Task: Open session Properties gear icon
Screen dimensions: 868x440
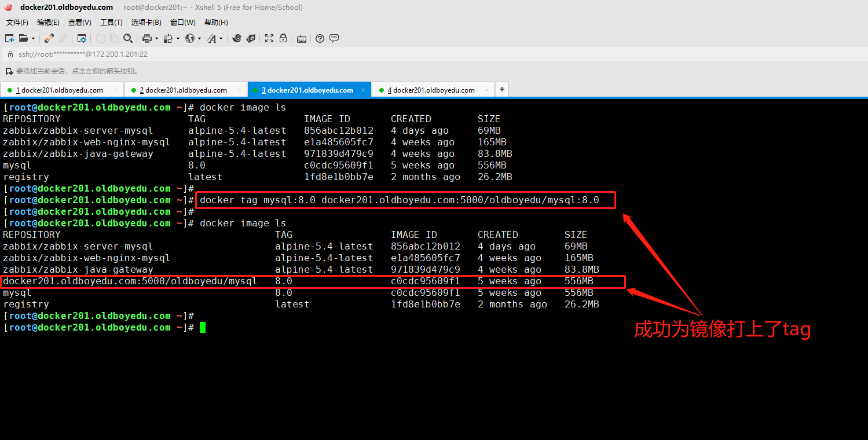Action: pos(82,38)
